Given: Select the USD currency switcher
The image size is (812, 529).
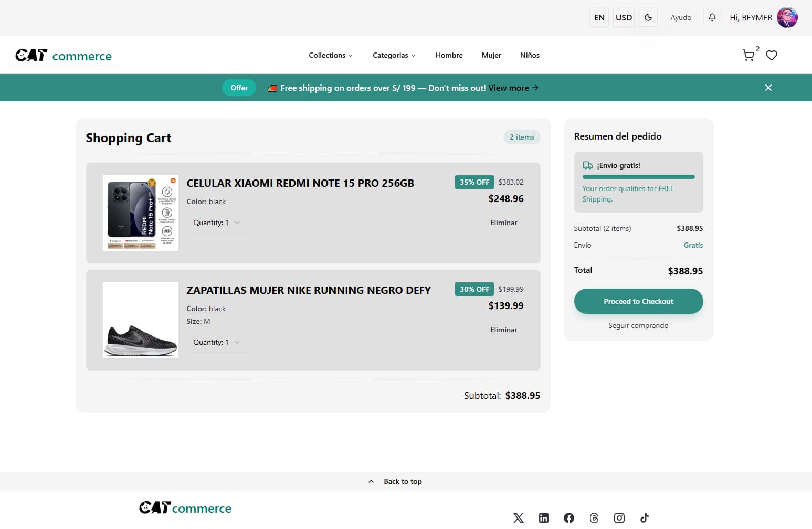Looking at the screenshot, I should coord(624,17).
